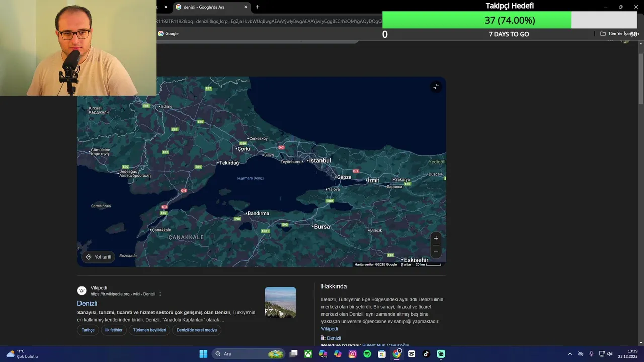The height and width of the screenshot is (362, 644).
Task: Open CapCut from the taskbar
Action: (x=412, y=354)
